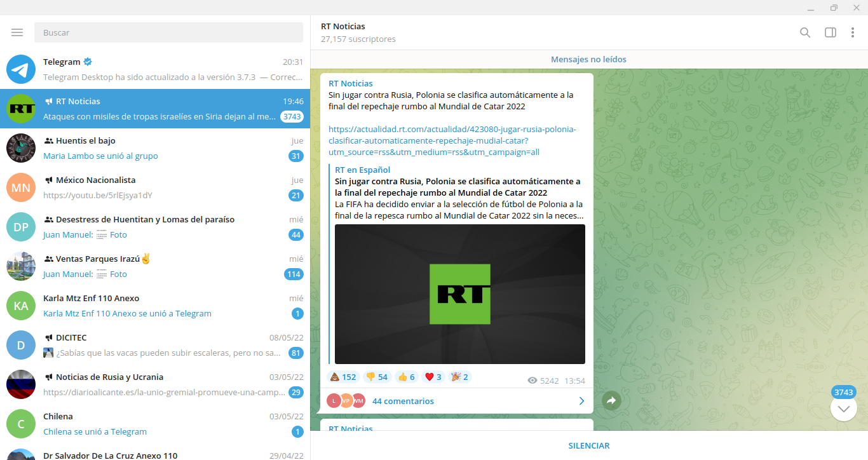Click the Russian flag avatar

tap(21, 384)
